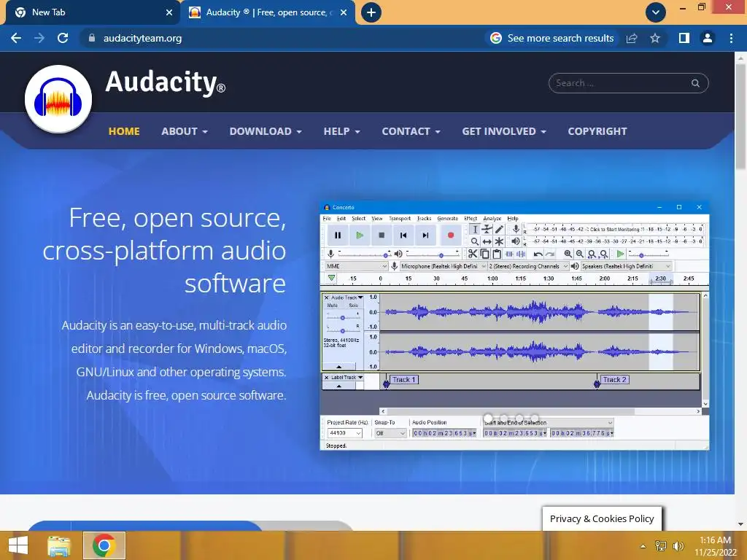Select the pencil Draw tool in the Concerto screenshot
747x560 pixels.
499,229
